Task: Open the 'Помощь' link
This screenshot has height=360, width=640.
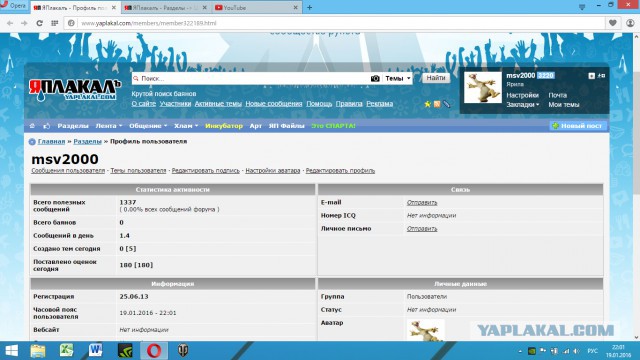Action: pyautogui.click(x=319, y=104)
